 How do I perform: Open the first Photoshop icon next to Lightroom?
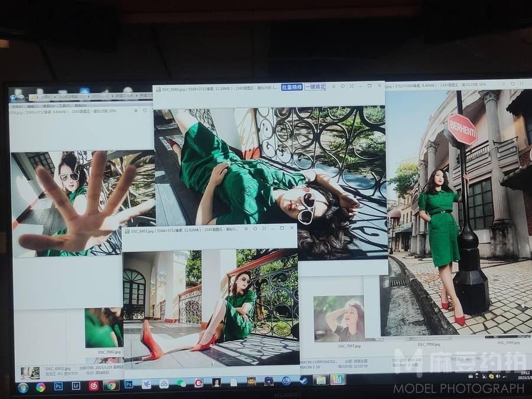[59, 386]
